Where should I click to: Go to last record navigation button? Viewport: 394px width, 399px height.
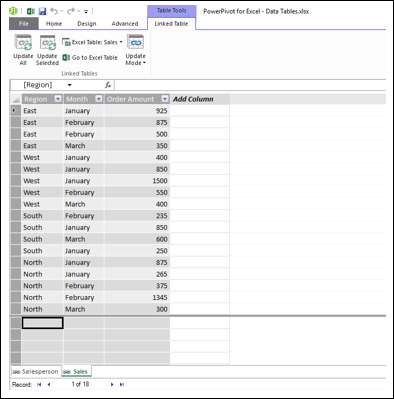click(x=122, y=384)
